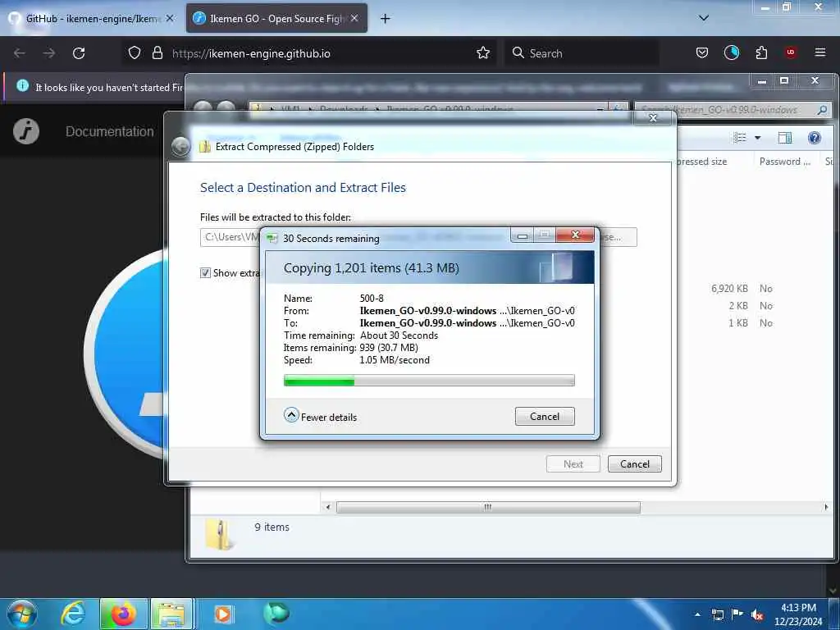Bookmark this page with the star
Image resolution: width=840 pixels, height=630 pixels.
pos(482,52)
